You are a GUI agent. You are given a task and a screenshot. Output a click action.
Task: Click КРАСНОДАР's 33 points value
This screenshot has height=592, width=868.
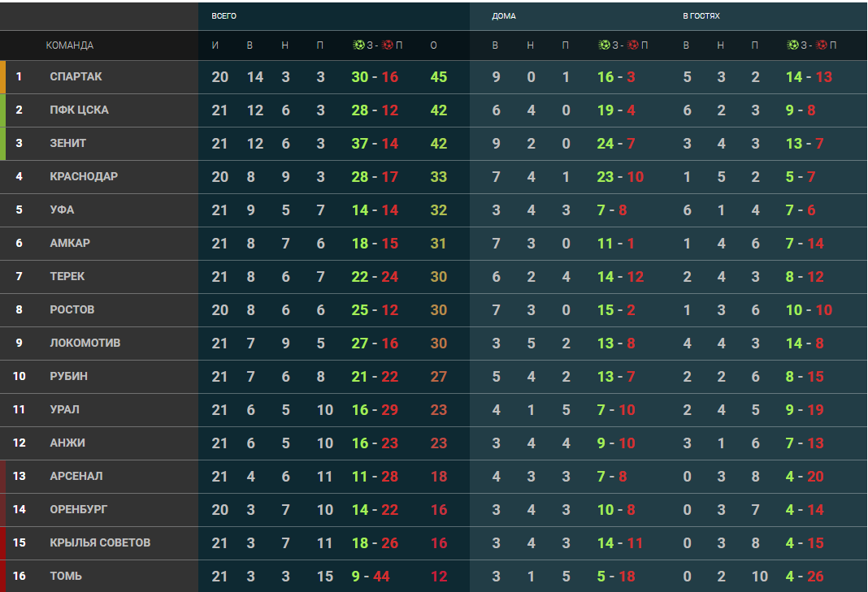coord(438,177)
